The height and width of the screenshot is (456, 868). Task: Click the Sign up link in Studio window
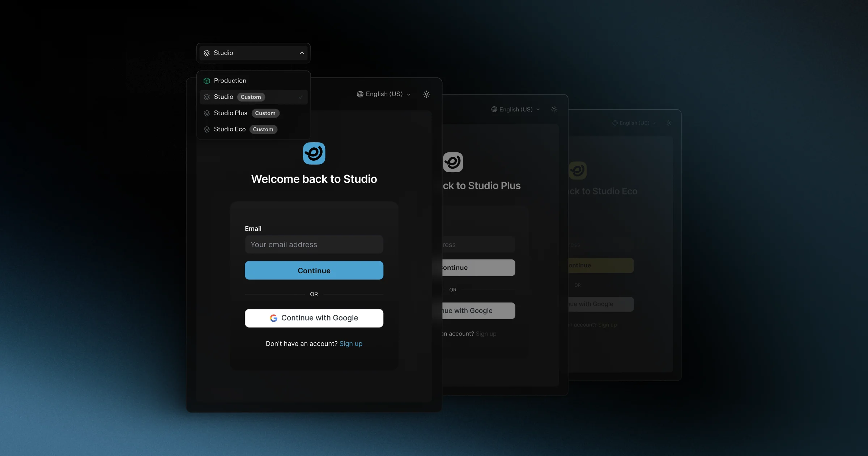pos(351,344)
